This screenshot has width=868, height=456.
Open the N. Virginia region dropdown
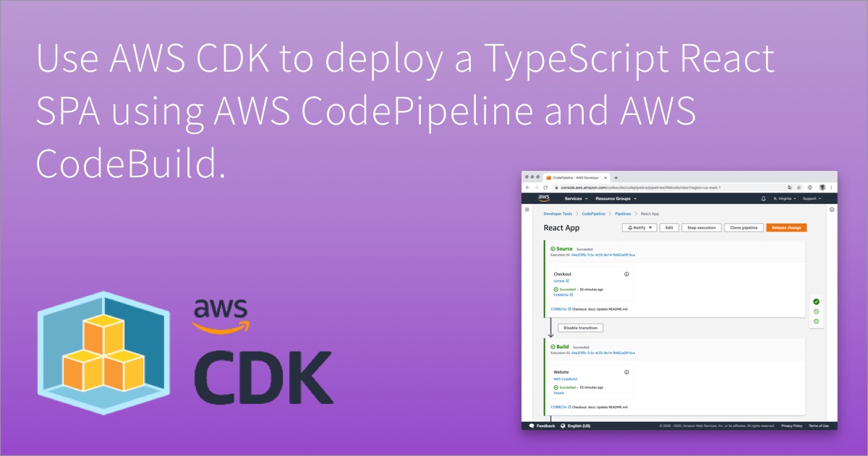click(x=785, y=198)
